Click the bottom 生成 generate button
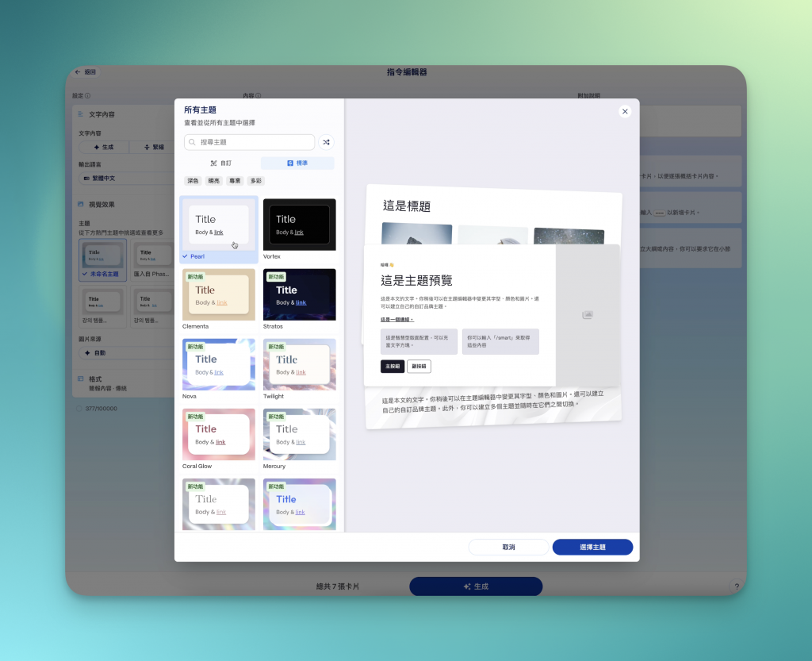 476,586
